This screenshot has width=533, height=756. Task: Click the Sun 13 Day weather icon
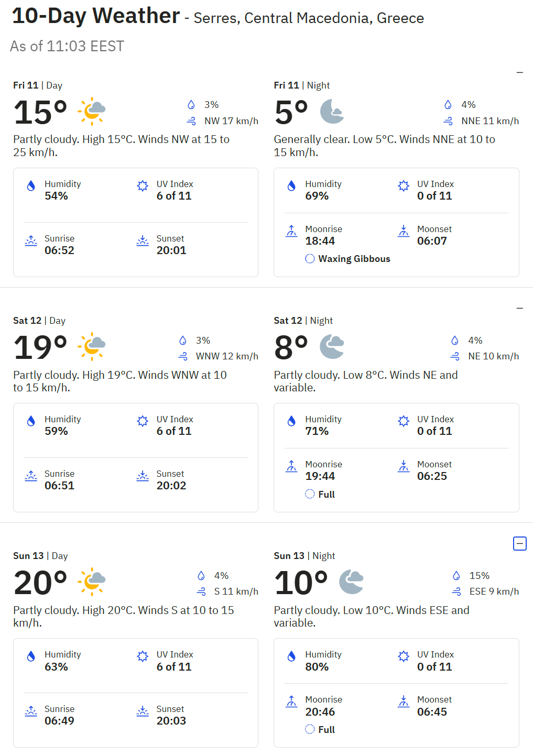coord(92,582)
